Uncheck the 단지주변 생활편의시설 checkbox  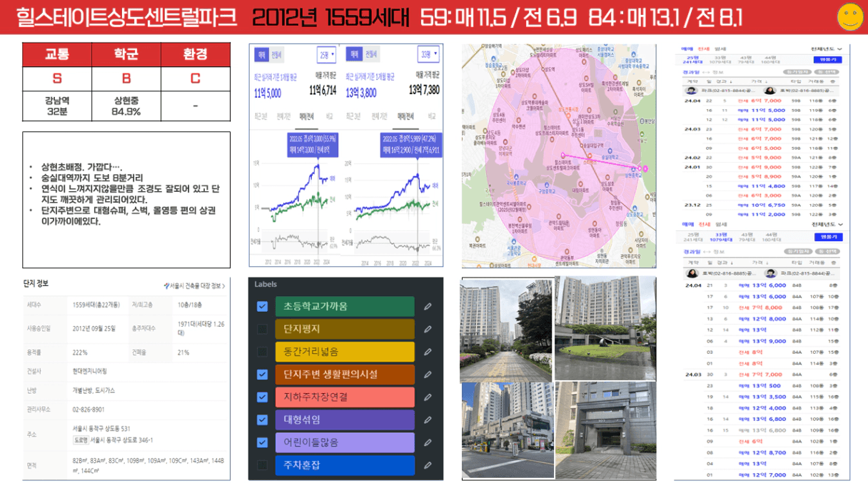[x=262, y=375]
